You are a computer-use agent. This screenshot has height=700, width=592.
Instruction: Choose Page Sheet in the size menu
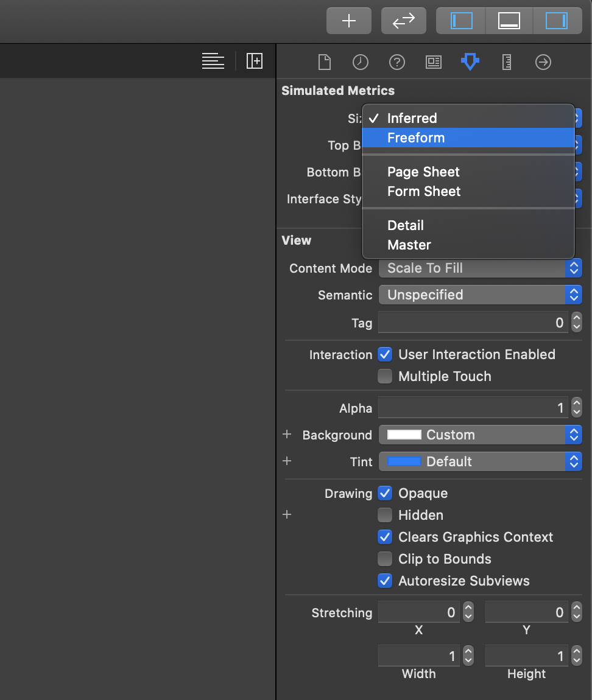(423, 172)
